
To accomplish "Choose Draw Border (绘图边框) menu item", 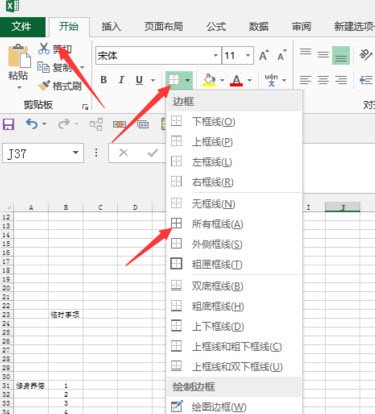I will (234, 407).
